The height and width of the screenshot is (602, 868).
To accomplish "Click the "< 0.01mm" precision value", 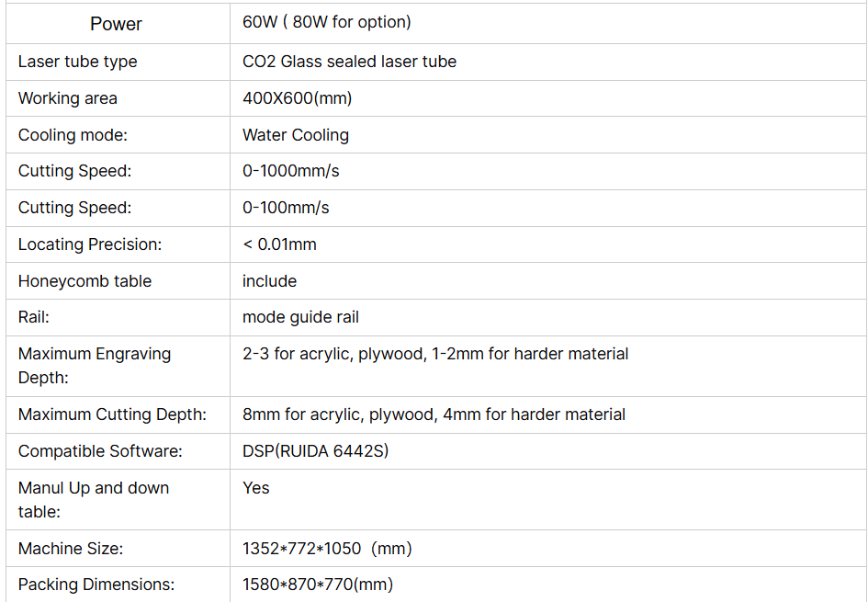I will click(279, 244).
